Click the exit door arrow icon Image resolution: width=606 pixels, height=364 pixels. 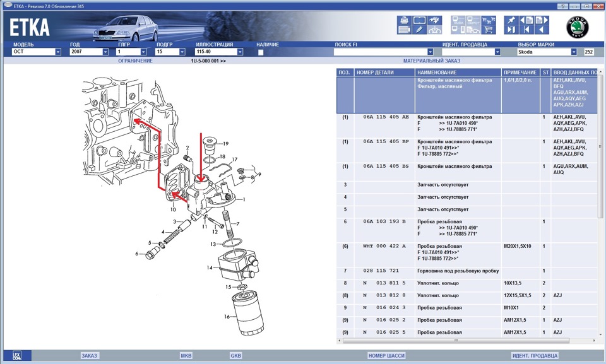pyautogui.click(x=511, y=30)
